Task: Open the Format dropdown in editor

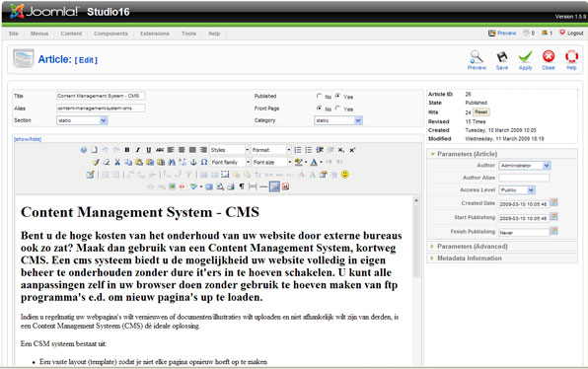Action: click(271, 150)
